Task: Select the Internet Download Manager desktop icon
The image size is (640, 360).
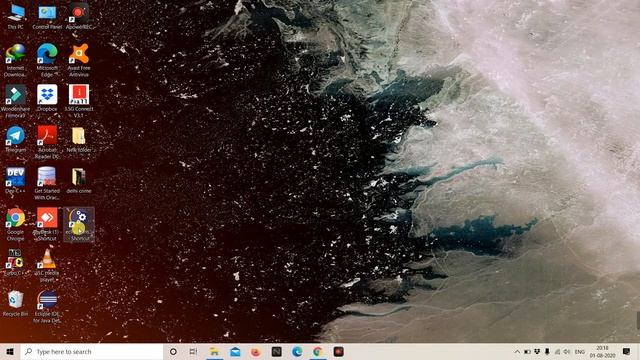Action: pyautogui.click(x=16, y=60)
